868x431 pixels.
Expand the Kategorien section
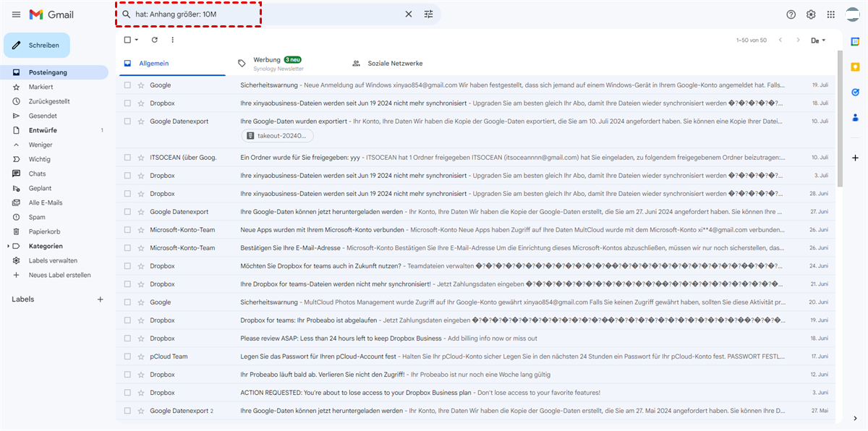(8, 246)
